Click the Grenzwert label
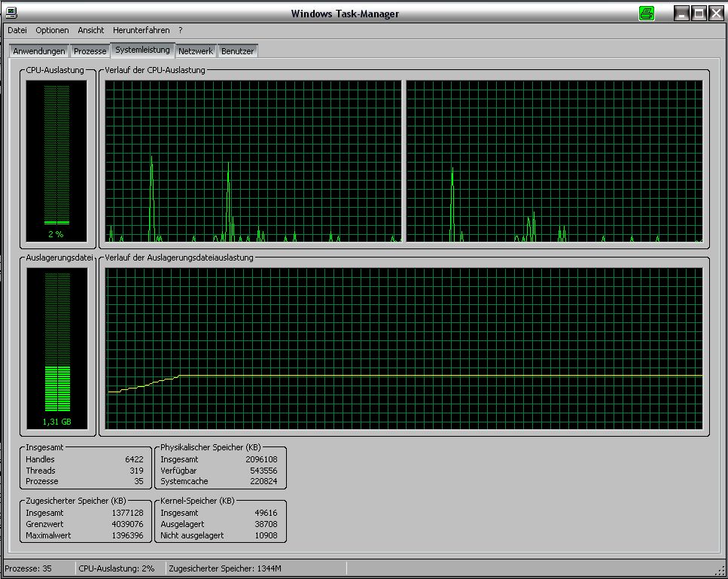The image size is (728, 579). pos(44,524)
